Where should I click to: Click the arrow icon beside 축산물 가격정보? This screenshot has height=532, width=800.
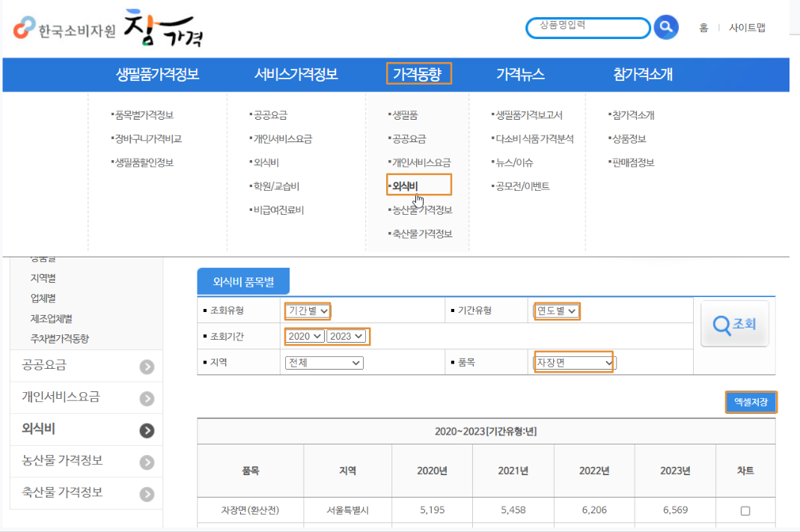[147, 494]
